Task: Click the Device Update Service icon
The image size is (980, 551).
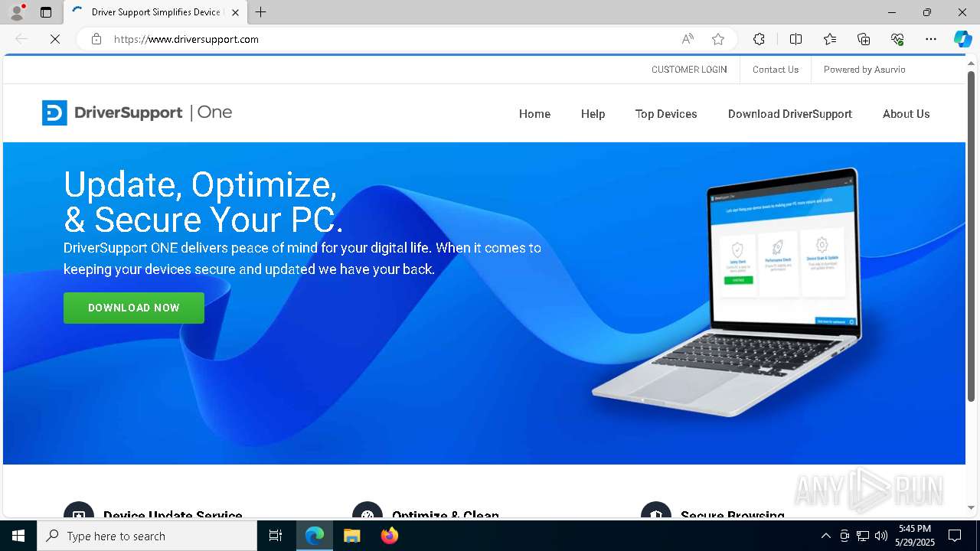Action: [x=79, y=511]
